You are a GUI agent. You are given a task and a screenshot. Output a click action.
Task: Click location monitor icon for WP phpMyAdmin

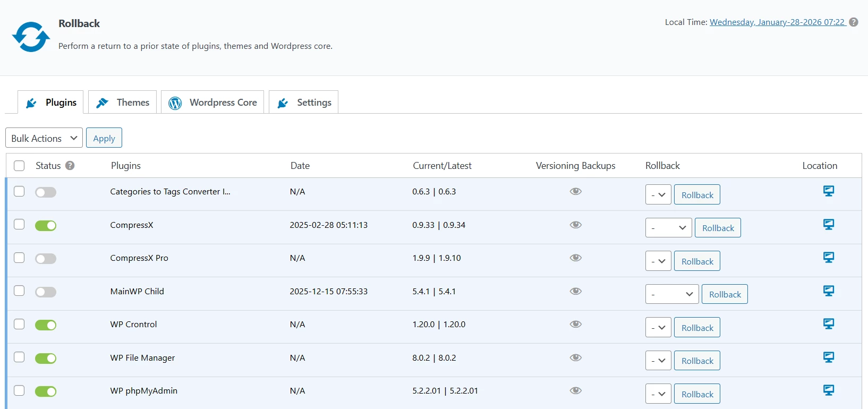(x=828, y=390)
